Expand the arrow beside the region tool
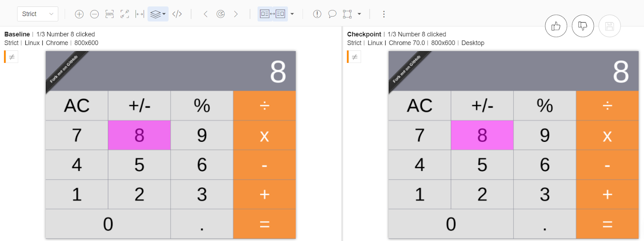 click(x=359, y=14)
